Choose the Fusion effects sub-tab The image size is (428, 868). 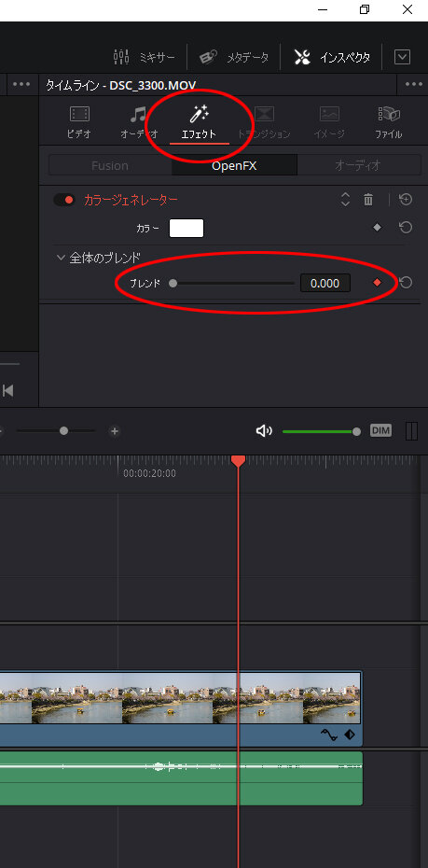110,165
